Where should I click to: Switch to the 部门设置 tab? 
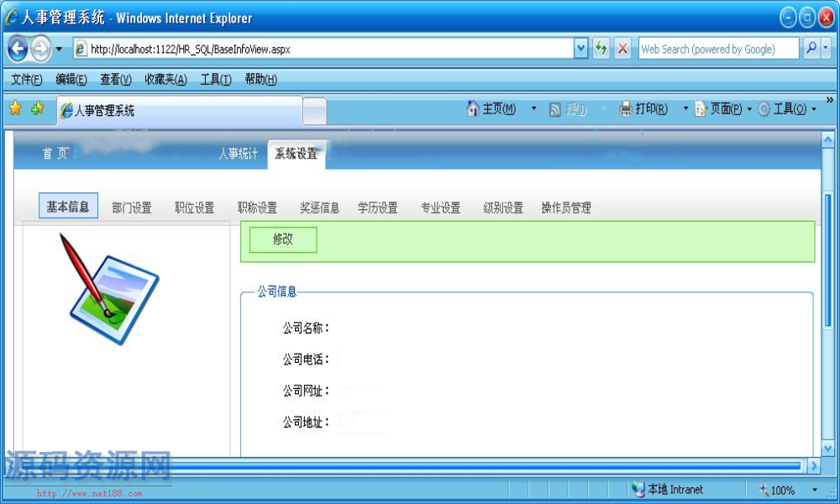[132, 208]
